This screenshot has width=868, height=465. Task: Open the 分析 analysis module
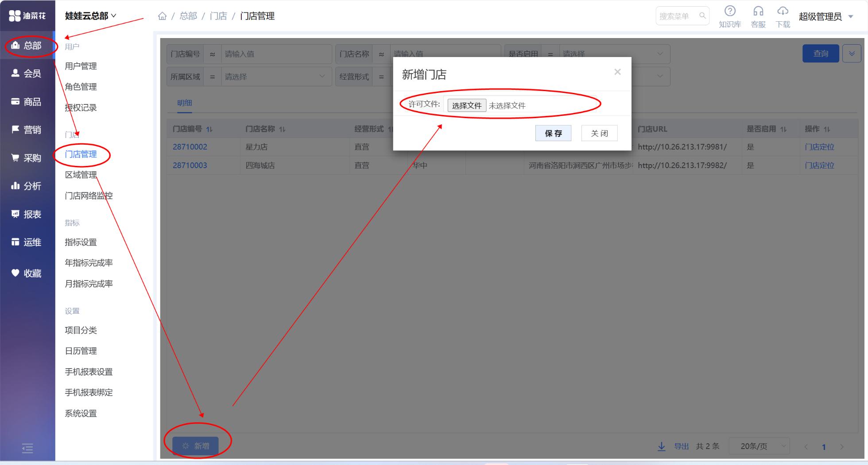pos(27,186)
